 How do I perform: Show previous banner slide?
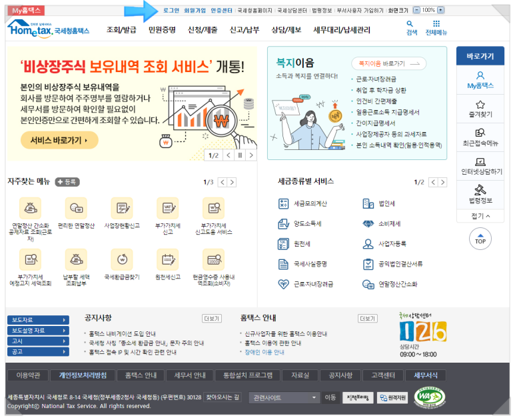(229, 155)
